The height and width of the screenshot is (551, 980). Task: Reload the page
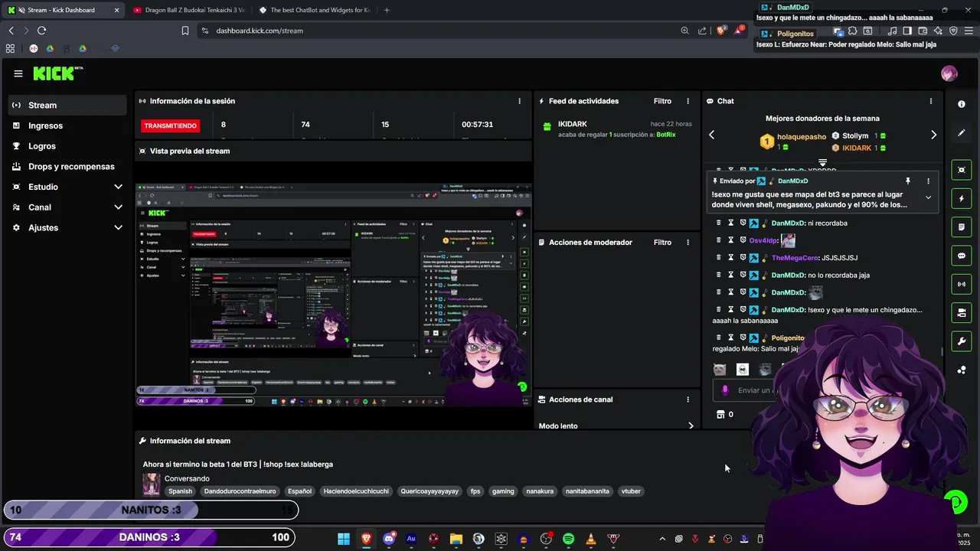point(41,31)
